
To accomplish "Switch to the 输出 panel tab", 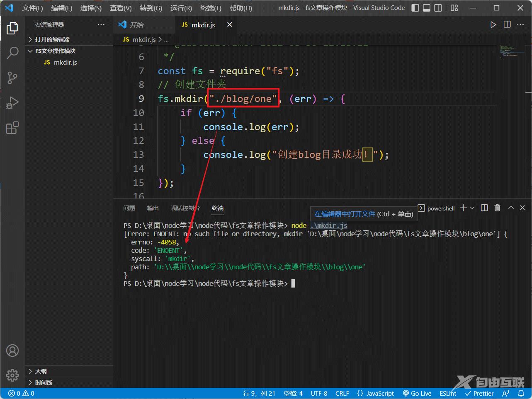I will tap(153, 208).
